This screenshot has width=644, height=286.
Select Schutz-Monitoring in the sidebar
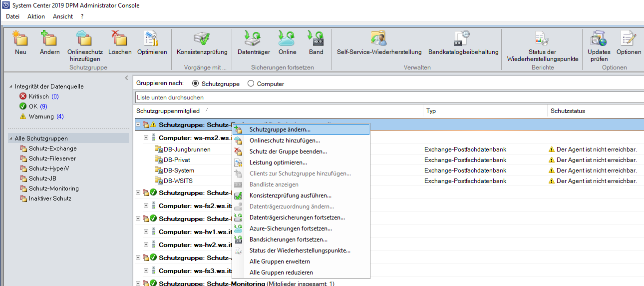click(x=54, y=188)
